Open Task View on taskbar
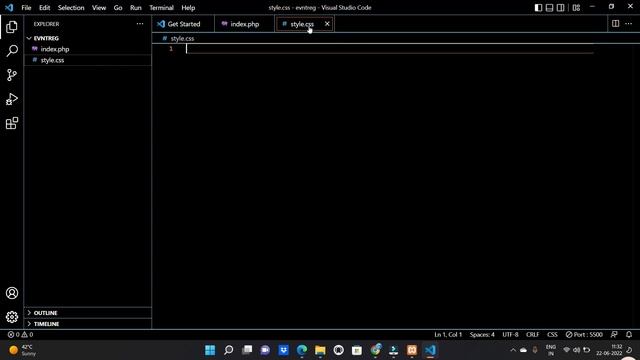The width and height of the screenshot is (640, 360). [247, 350]
